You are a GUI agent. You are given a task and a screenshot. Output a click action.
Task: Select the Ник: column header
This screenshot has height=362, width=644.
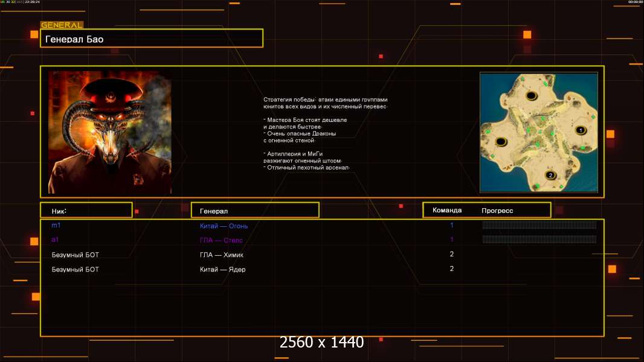[x=86, y=211]
